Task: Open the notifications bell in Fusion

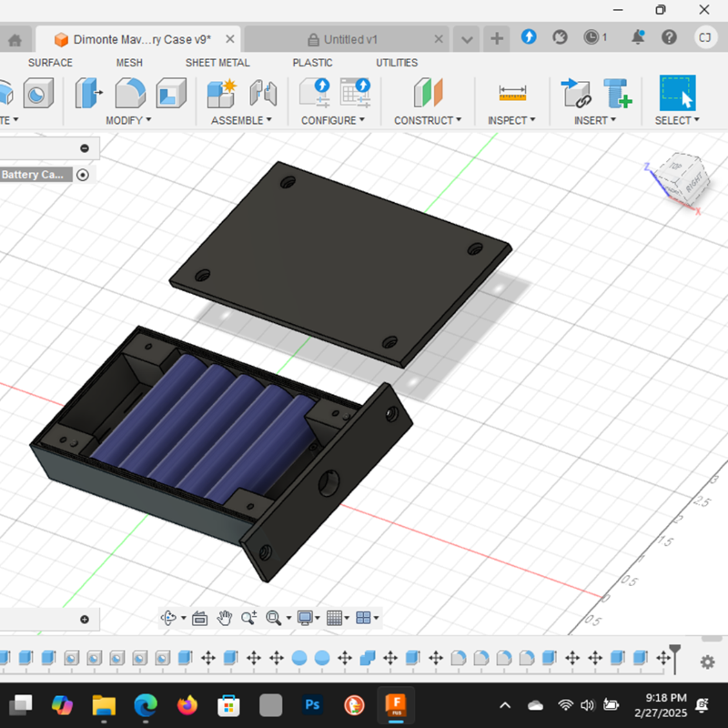Action: click(638, 36)
